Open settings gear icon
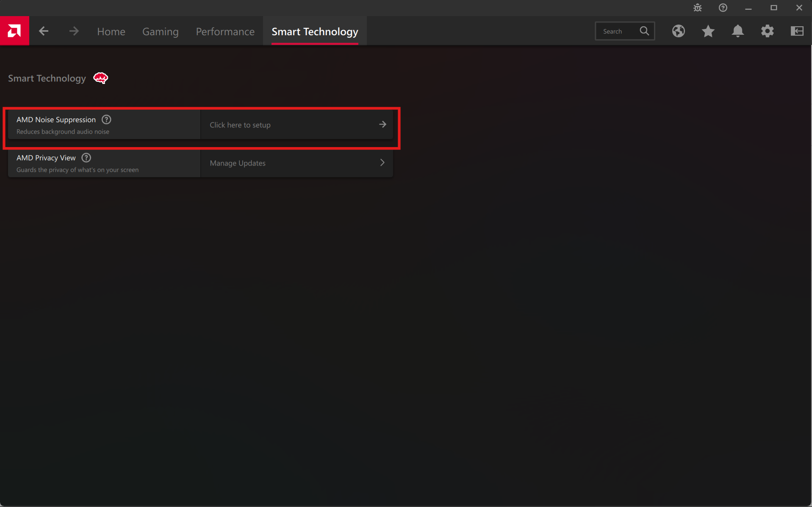The width and height of the screenshot is (812, 507). click(767, 31)
